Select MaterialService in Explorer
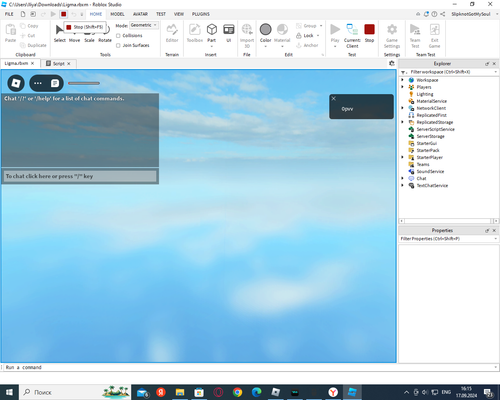This screenshot has height=400, width=500. pos(431,101)
